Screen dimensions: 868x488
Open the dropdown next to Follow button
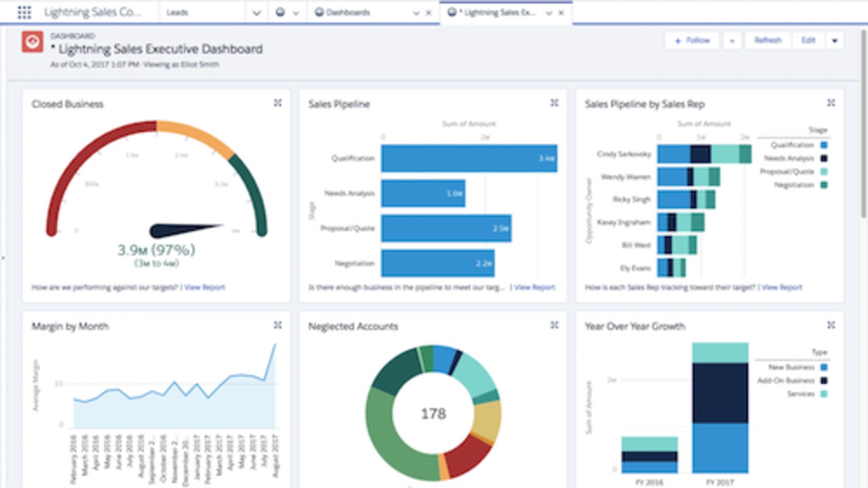pyautogui.click(x=732, y=41)
